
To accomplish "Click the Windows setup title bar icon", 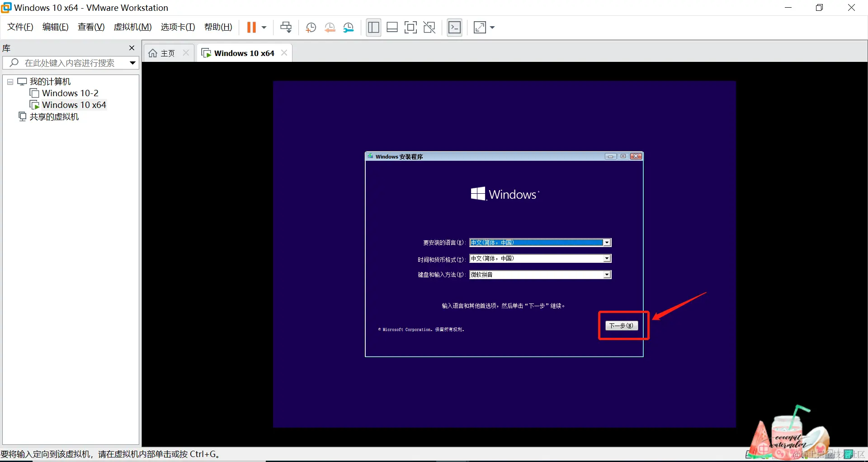I will click(370, 156).
